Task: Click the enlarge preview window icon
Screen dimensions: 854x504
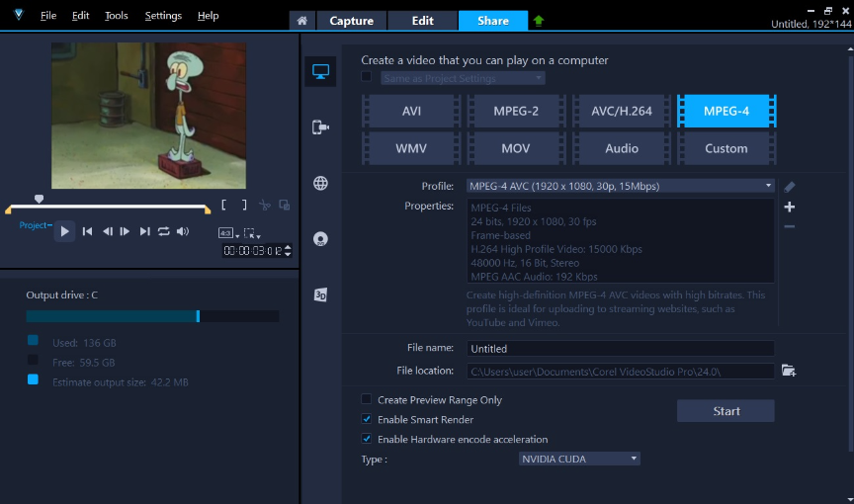Action: (285, 206)
